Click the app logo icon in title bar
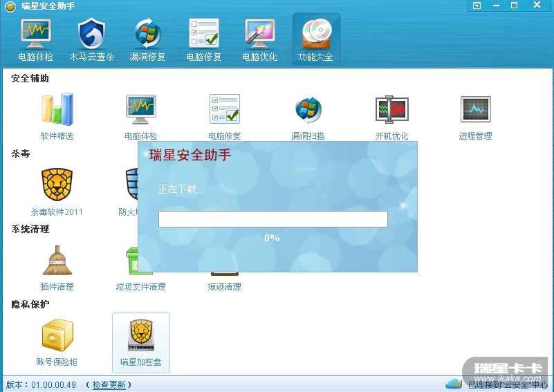The height and width of the screenshot is (392, 554). click(x=10, y=6)
